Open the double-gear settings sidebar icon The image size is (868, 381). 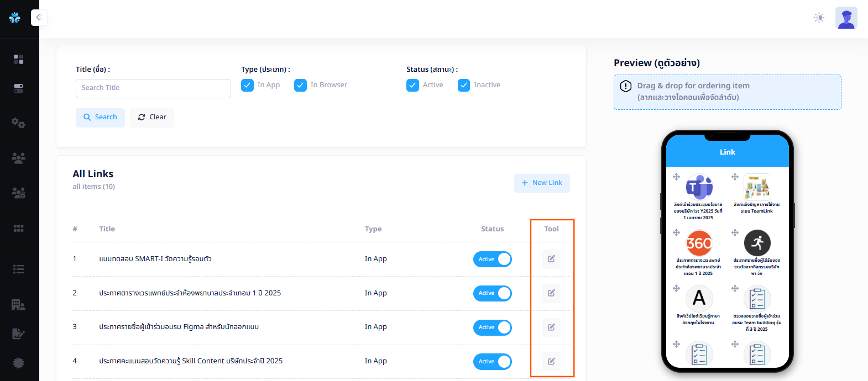18,123
